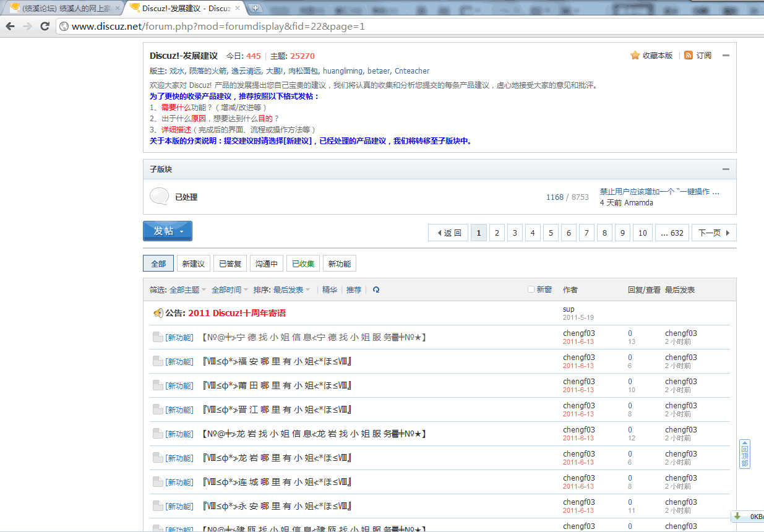Click the blue refresh icon after 推荐
Screen dimensions: 764x532
click(x=376, y=290)
